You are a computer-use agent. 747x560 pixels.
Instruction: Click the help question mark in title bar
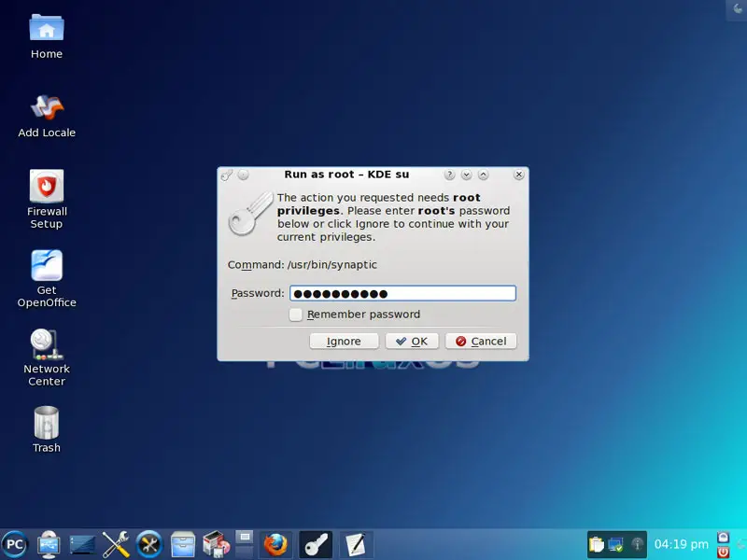tap(449, 175)
